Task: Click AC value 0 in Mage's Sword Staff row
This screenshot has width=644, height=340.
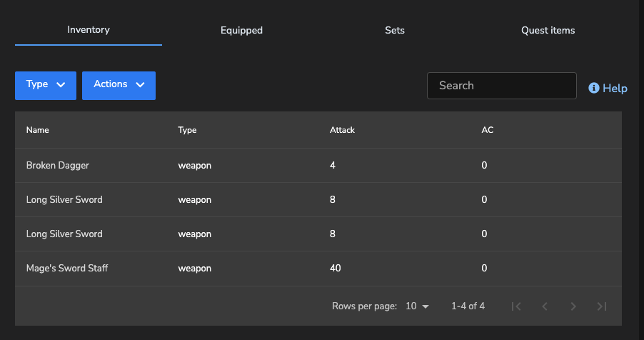Action: tap(484, 268)
